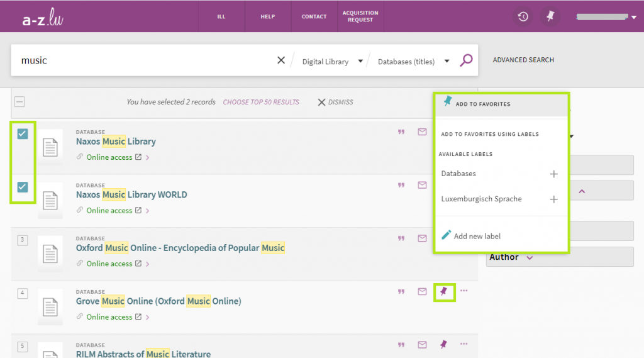Expand Grove Music Online access chevron
This screenshot has height=358, width=644.
coord(147,317)
